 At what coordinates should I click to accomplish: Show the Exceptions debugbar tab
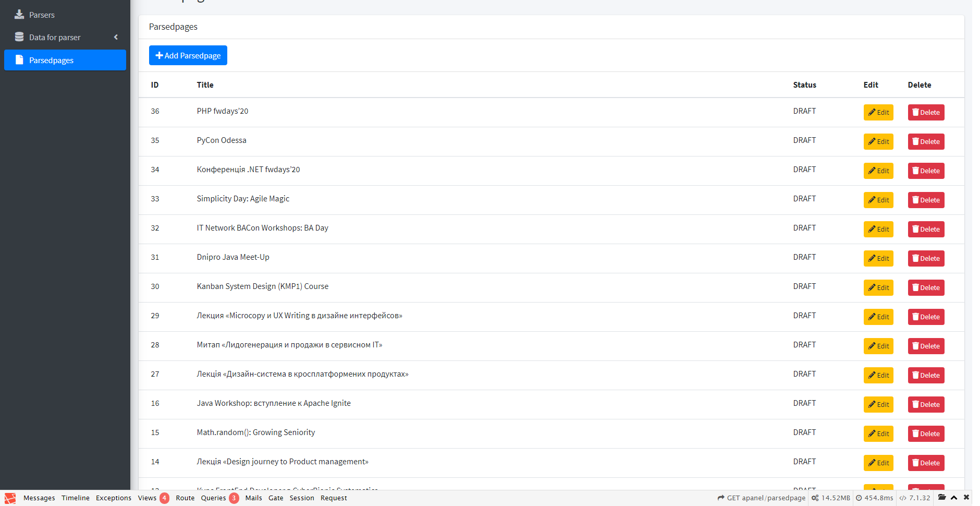pyautogui.click(x=114, y=498)
